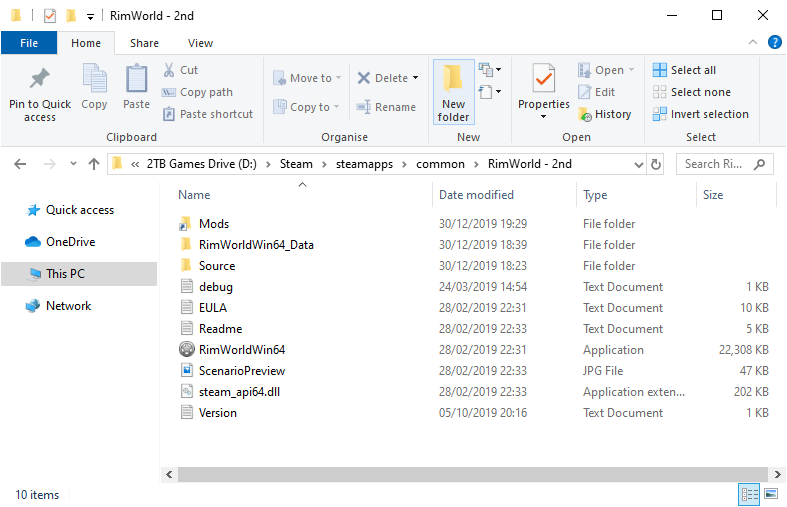Click Invert selection in the ribbon
This screenshot has width=787, height=507.
(x=700, y=114)
